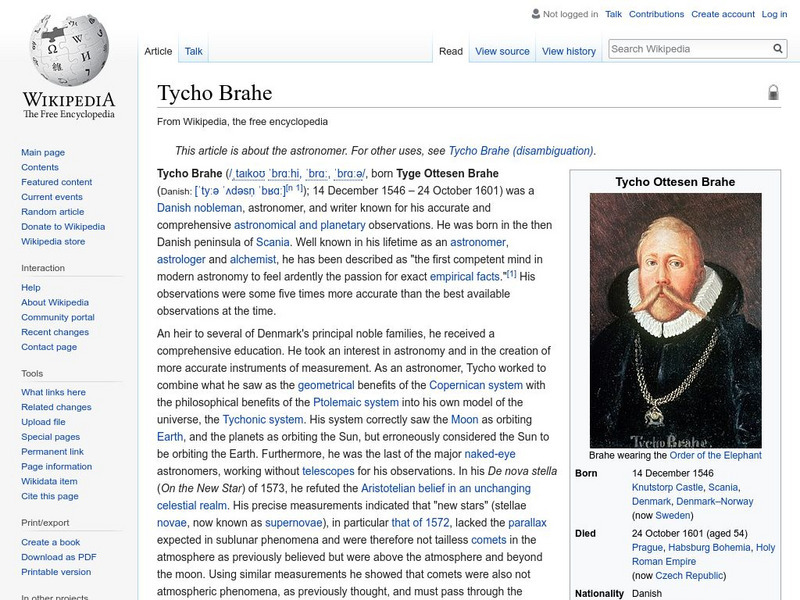Image resolution: width=800 pixels, height=600 pixels.
Task: Click the search magnifier icon
Action: (x=778, y=48)
